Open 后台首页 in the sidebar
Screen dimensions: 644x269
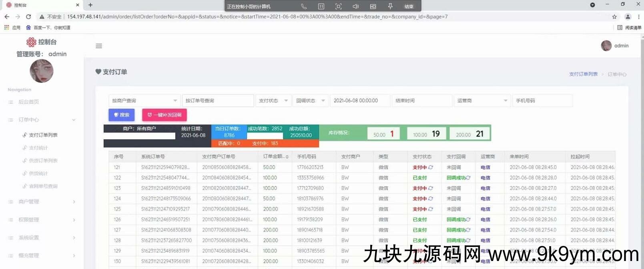click(29, 102)
